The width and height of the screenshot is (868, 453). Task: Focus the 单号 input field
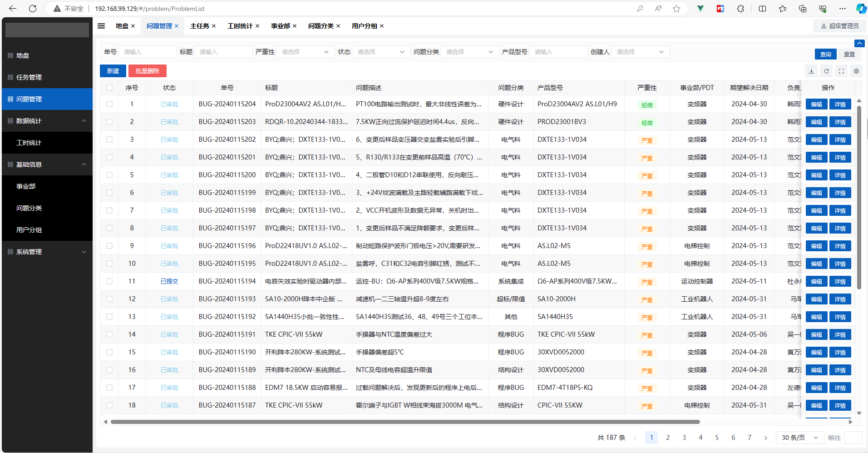tap(148, 52)
